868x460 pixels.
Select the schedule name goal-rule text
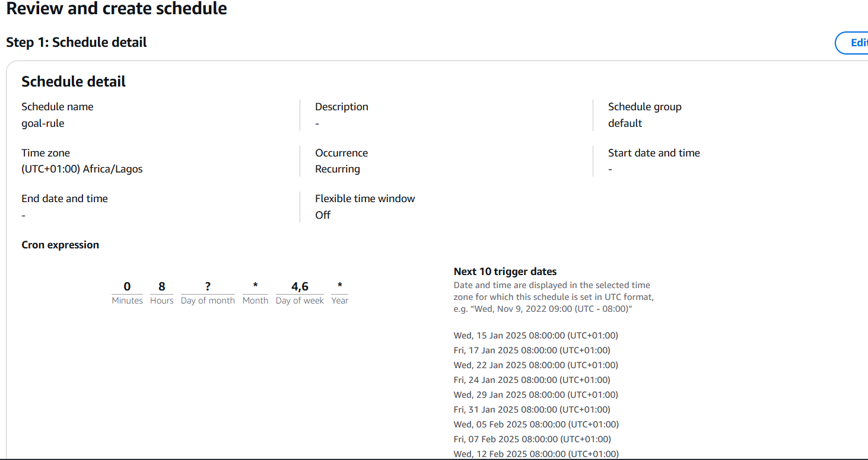click(43, 123)
